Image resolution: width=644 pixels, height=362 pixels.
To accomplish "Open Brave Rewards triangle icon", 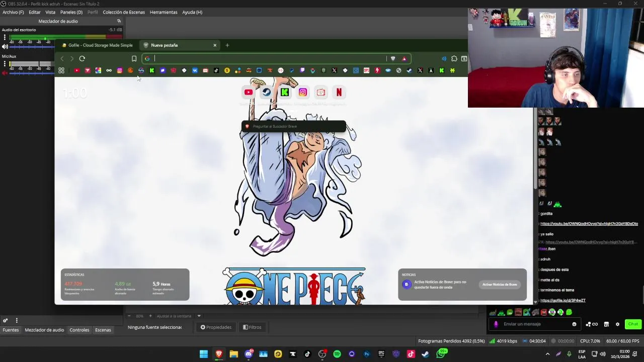I will [x=404, y=58].
